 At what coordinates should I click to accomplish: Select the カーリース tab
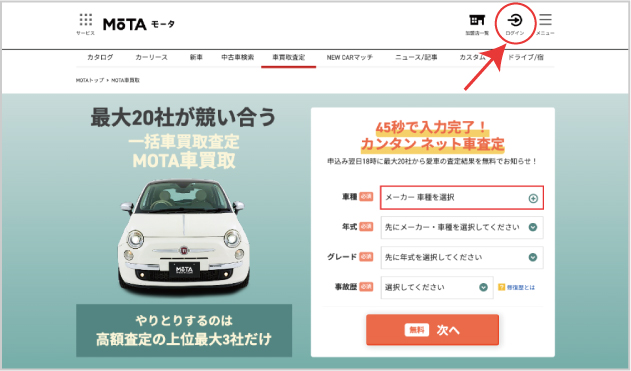tap(151, 57)
